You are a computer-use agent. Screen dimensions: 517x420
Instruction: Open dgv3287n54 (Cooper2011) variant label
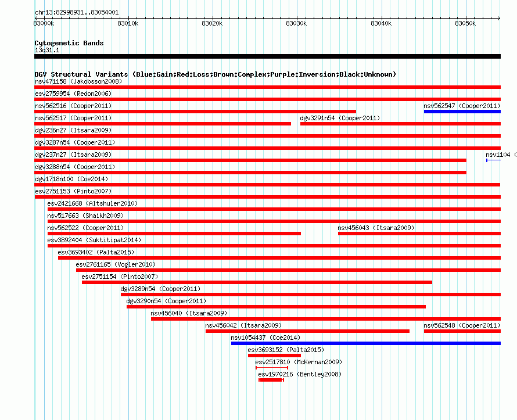point(75,142)
